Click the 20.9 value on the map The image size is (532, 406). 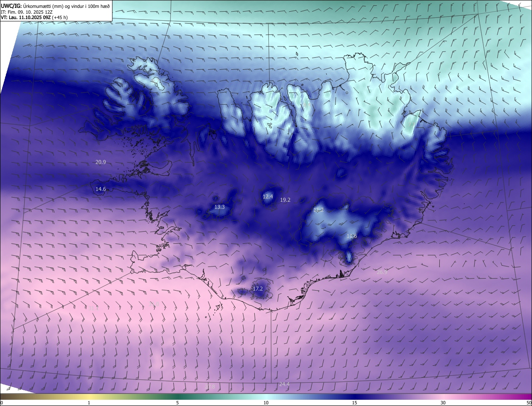(101, 162)
